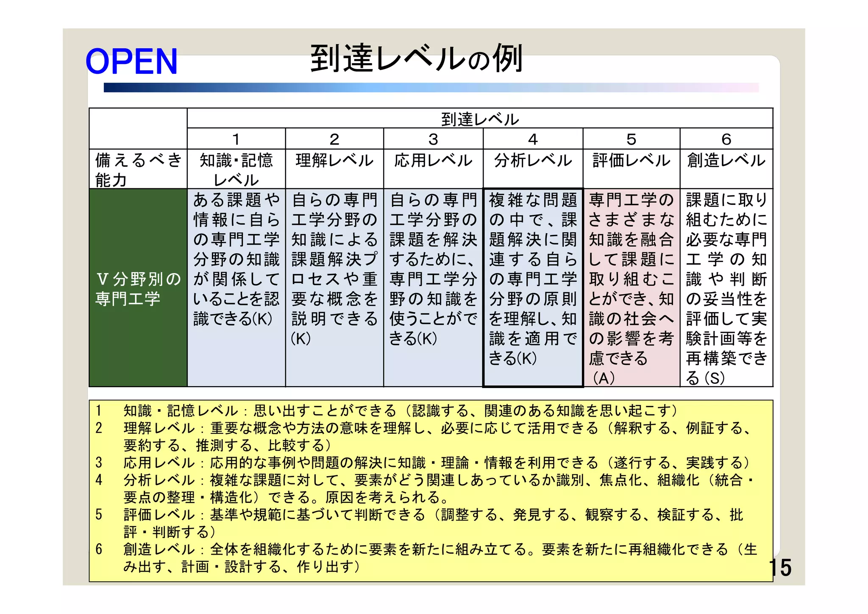Click the pink cell 専門工学のさまざまな知識
The image size is (868, 614).
pos(632,288)
